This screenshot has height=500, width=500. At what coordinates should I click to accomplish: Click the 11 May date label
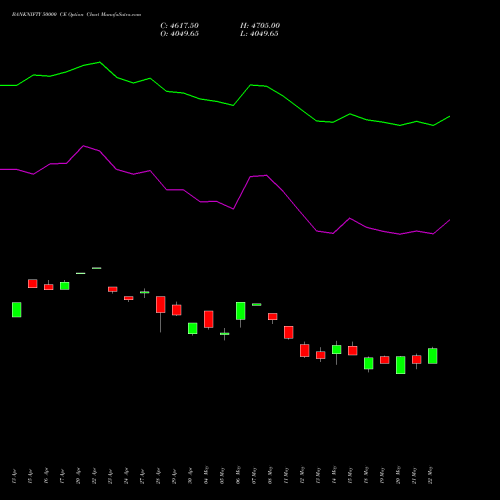286,475
